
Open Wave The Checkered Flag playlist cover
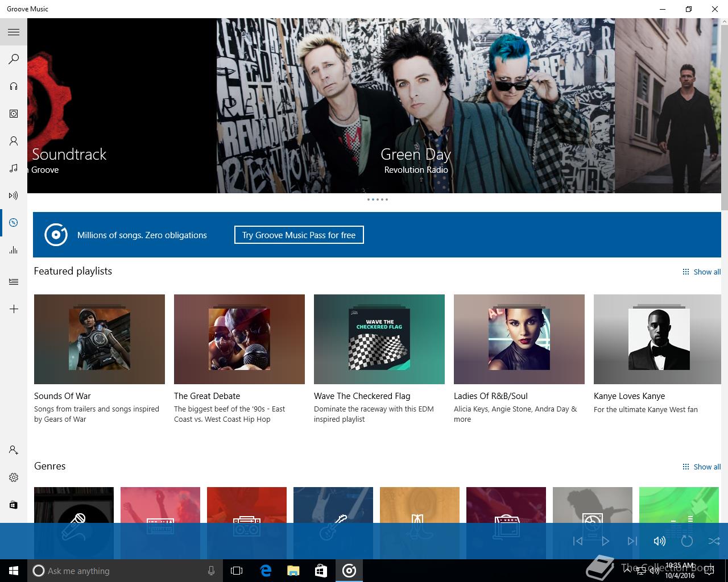pyautogui.click(x=379, y=339)
